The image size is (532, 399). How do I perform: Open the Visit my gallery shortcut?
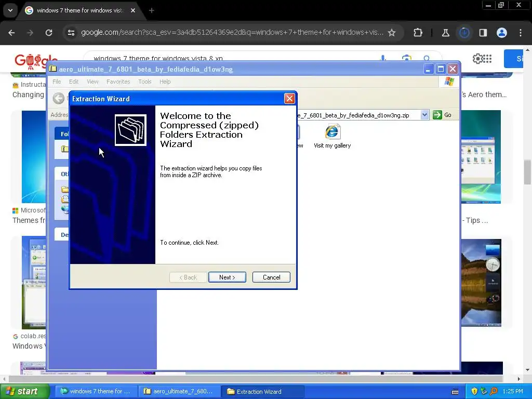point(332,137)
